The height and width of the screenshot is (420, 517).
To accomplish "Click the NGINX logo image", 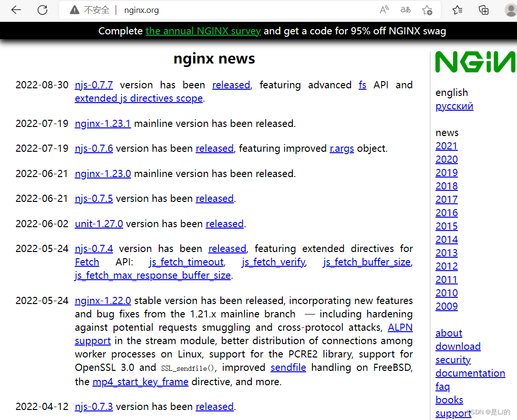I will [475, 61].
